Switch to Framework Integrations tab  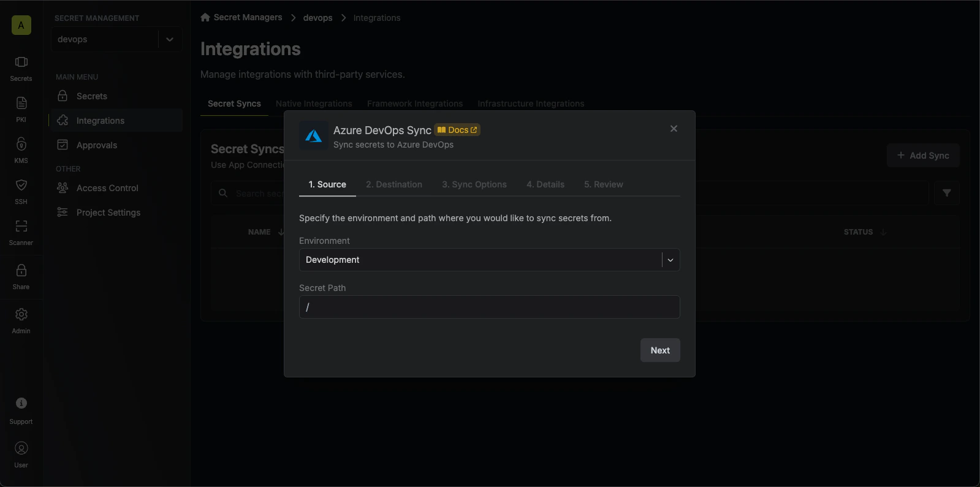pyautogui.click(x=415, y=104)
